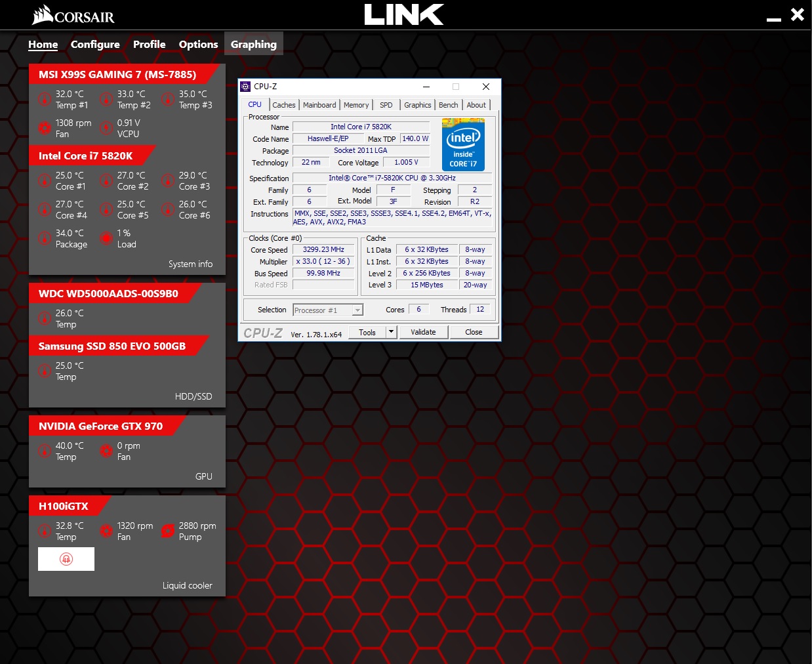Click the Temp #3 thermometer icon
Screen dimensions: 812x664
(x=168, y=100)
